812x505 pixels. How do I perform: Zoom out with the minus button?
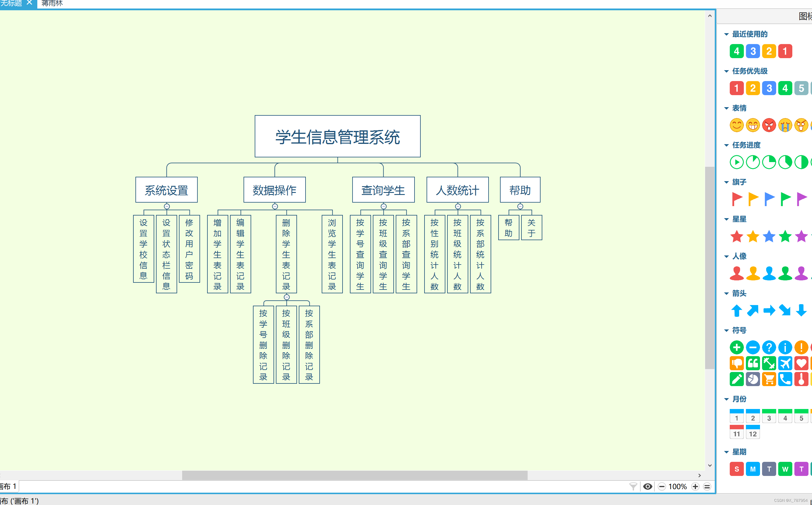(662, 487)
